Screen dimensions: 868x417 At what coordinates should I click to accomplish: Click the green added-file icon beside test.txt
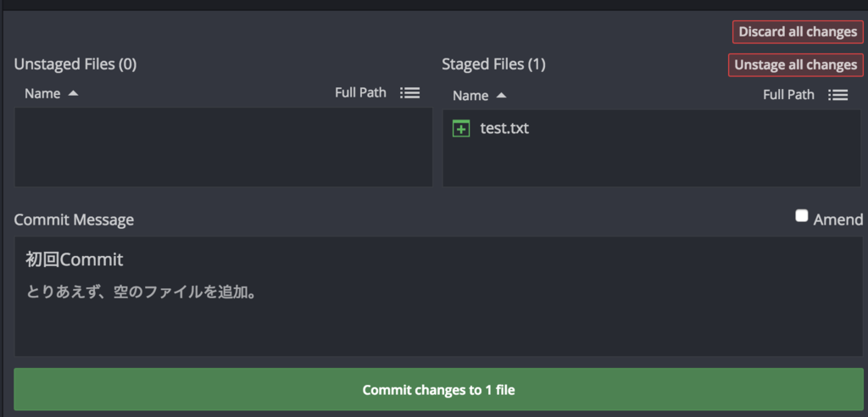461,129
